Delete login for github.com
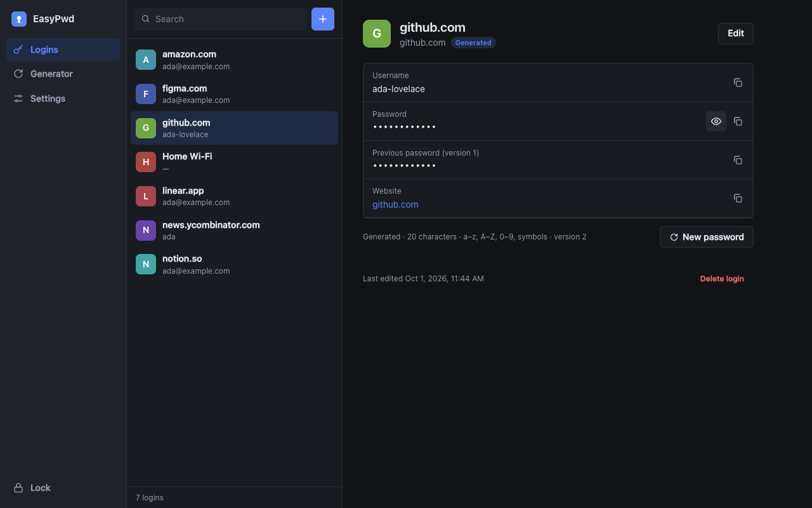Screen dimensions: 812x508 tap(722, 279)
